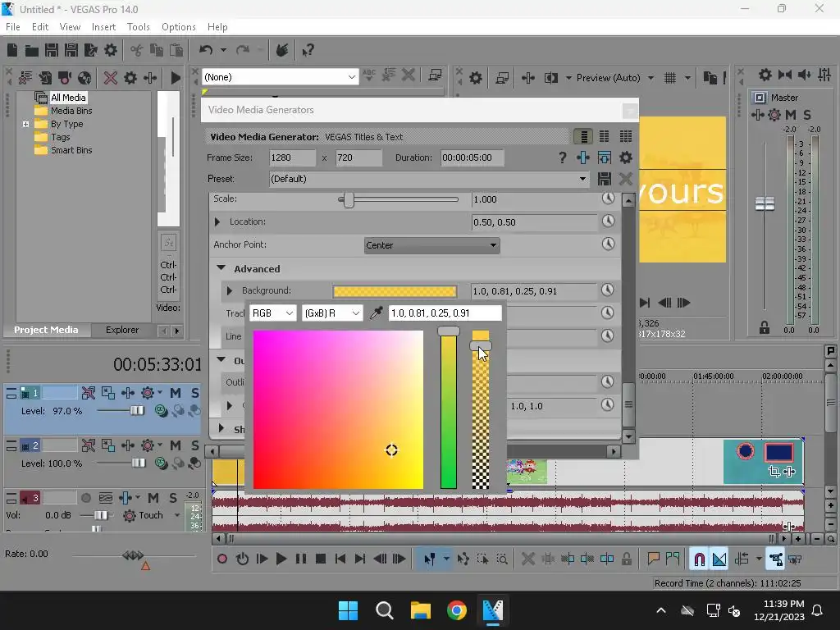840x630 pixels.
Task: Open the Insert menu
Action: pyautogui.click(x=103, y=27)
